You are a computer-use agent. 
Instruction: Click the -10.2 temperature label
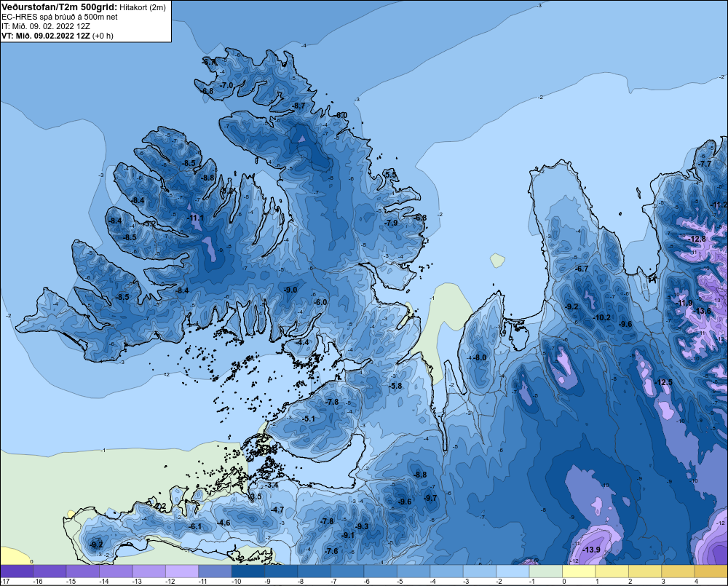(602, 317)
